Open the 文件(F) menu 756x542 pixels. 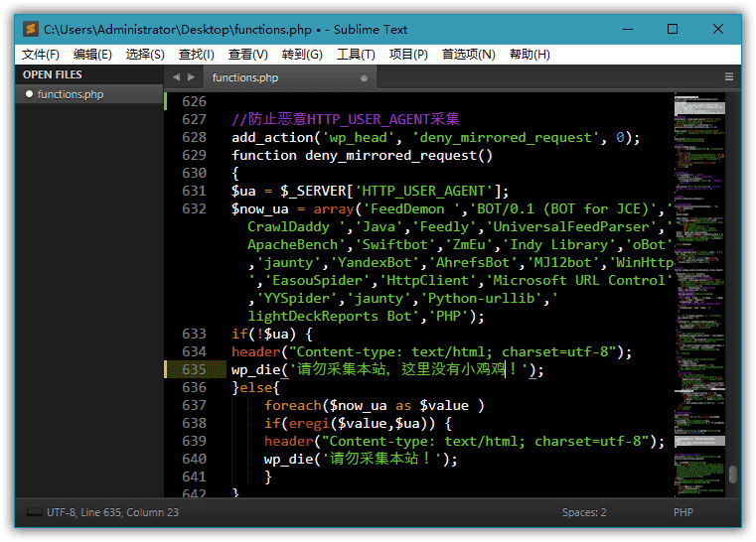pyautogui.click(x=41, y=55)
